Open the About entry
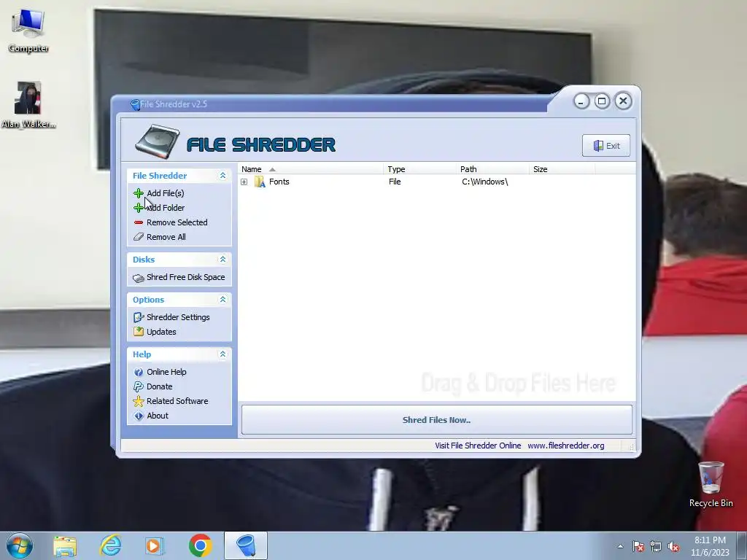The height and width of the screenshot is (560, 747). [158, 416]
